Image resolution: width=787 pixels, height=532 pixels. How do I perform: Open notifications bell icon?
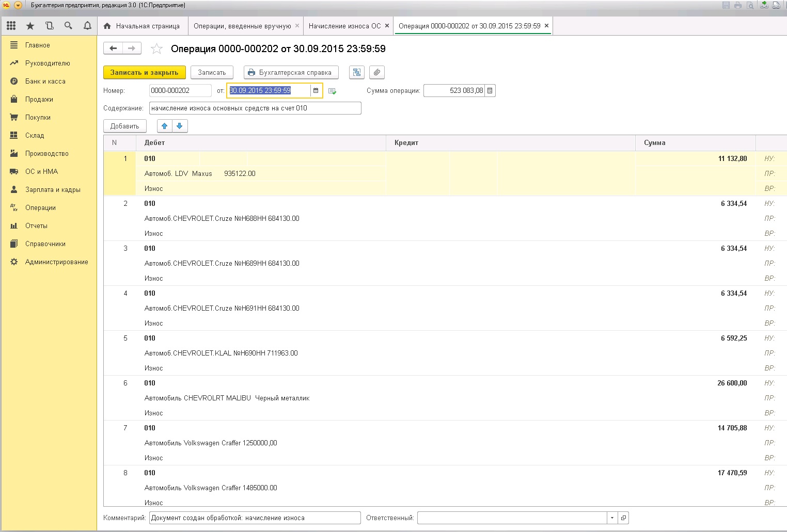point(87,26)
